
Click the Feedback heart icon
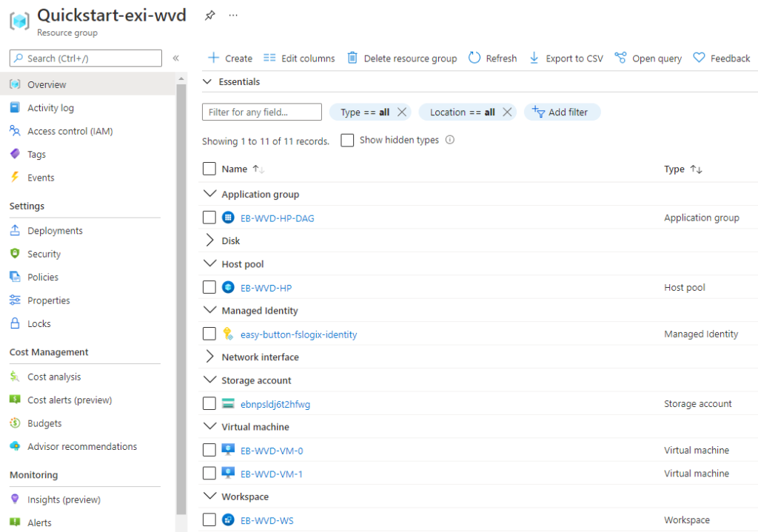coord(699,58)
